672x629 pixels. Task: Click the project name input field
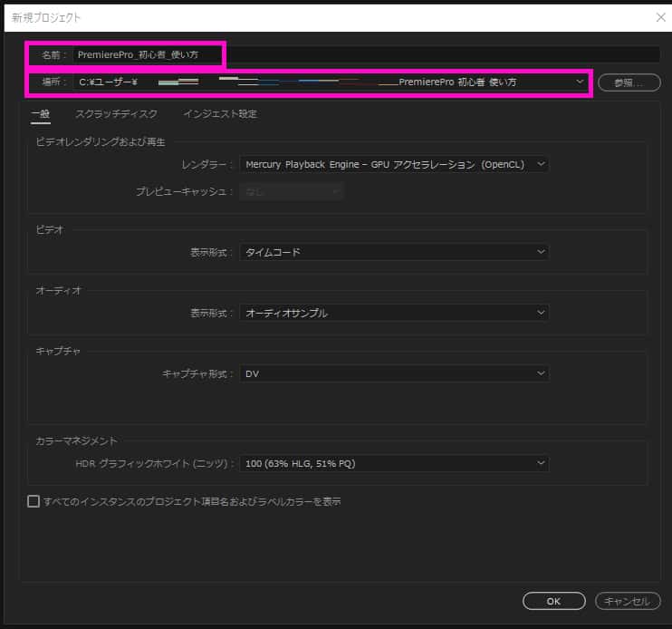pos(367,55)
